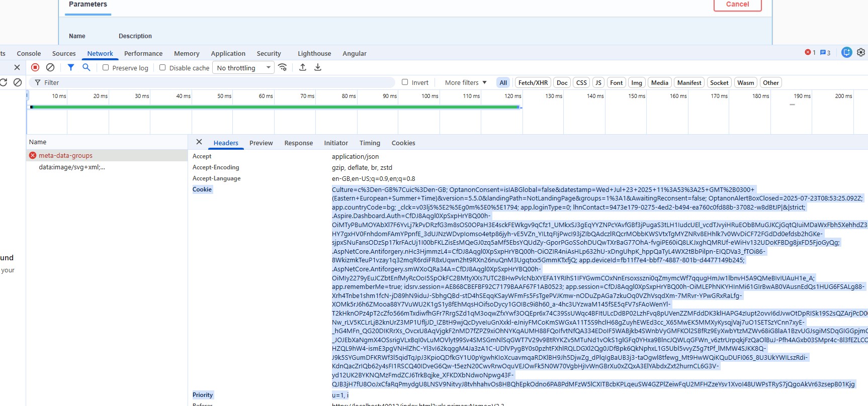Image resolution: width=868 pixels, height=406 pixels.
Task: Clear the network log
Action: (x=50, y=67)
